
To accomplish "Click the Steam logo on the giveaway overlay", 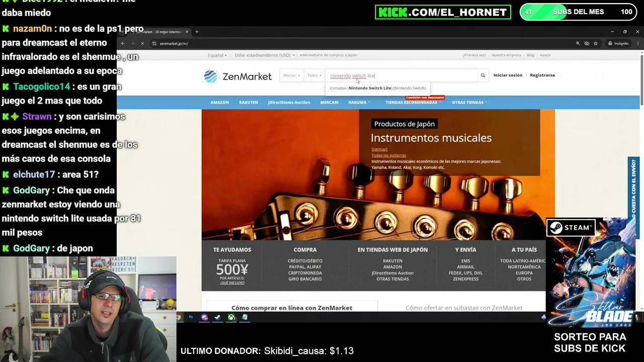I will (572, 228).
